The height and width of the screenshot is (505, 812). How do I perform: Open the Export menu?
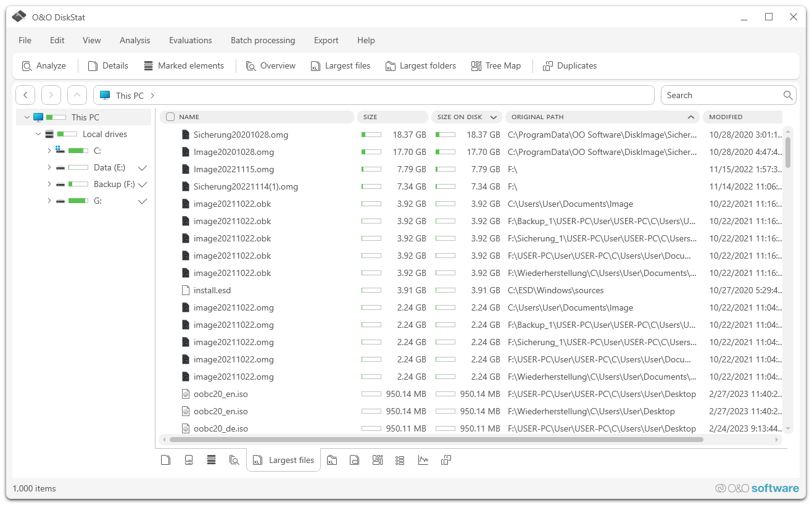[326, 40]
